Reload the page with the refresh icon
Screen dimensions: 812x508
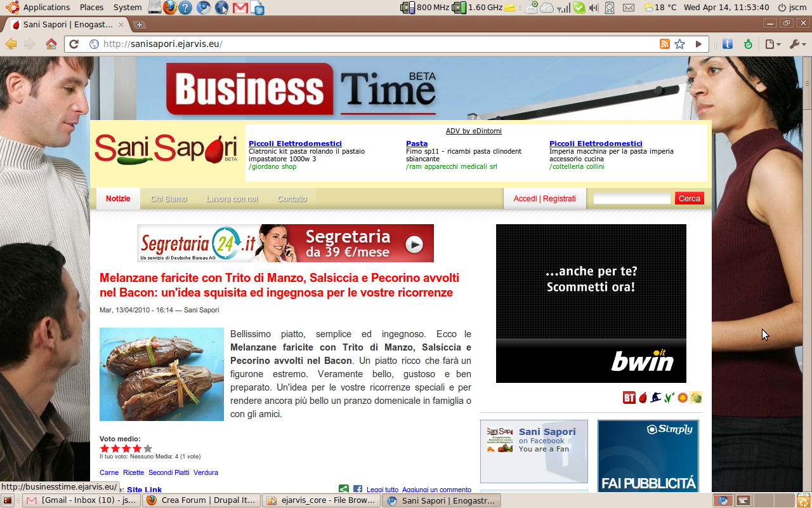(x=74, y=44)
